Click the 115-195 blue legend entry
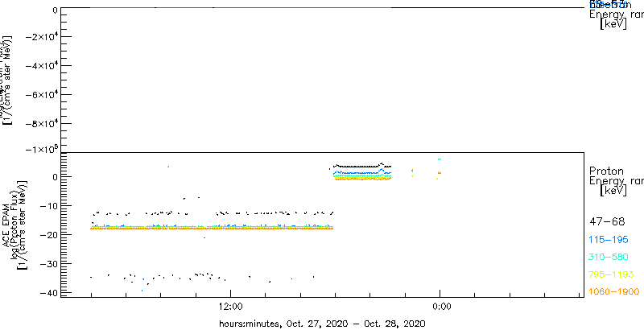The height and width of the screenshot is (330, 644). [609, 240]
